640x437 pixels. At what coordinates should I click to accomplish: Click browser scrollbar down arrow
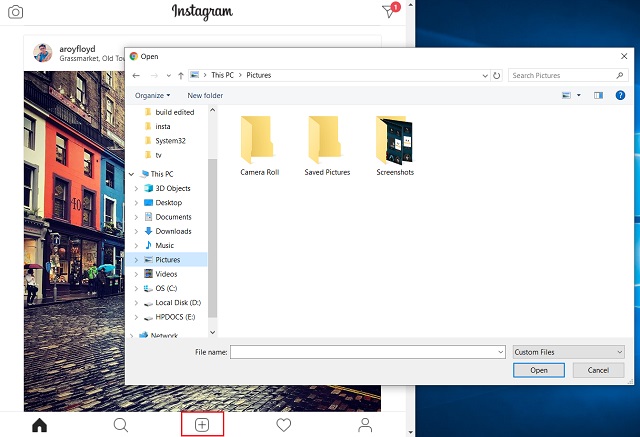point(411,432)
